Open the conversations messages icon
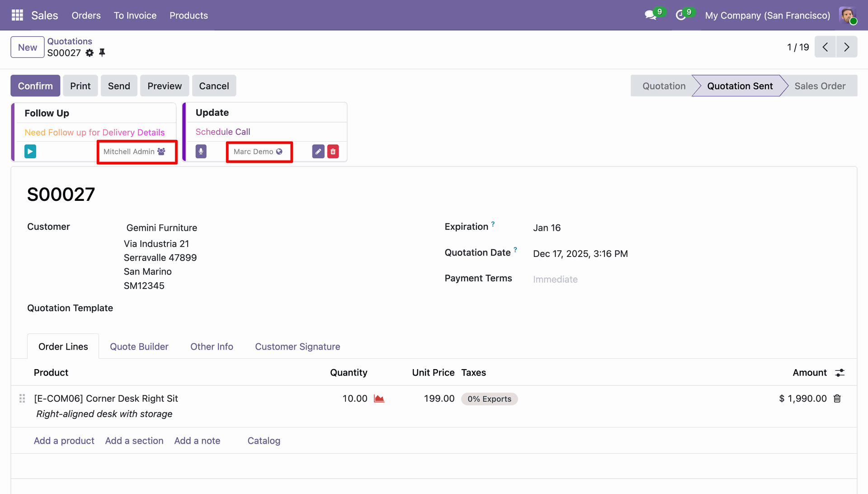868x494 pixels. point(651,15)
